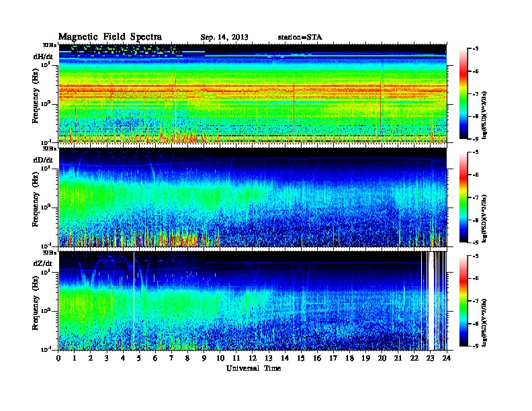Click hour tick label "19" on time axis
The height and width of the screenshot is (411, 532).
tap(365, 358)
